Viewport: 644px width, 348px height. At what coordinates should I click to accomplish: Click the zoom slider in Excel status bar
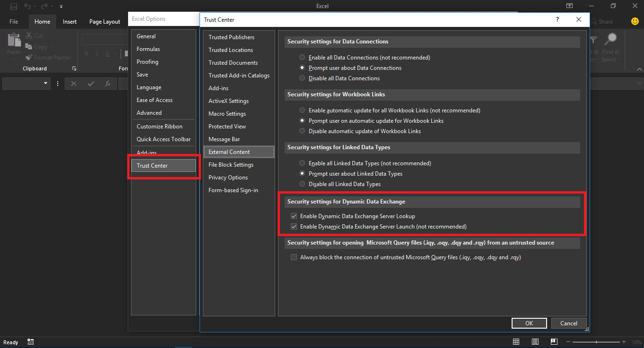click(597, 342)
